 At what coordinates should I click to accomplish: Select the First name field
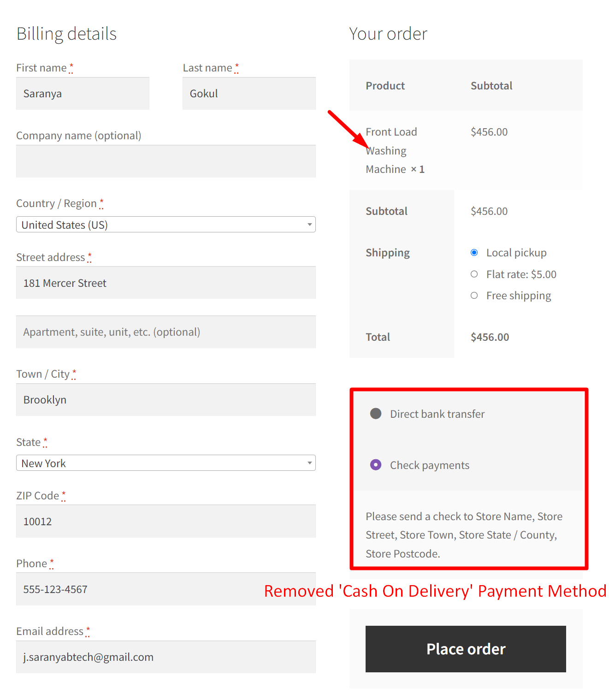point(83,93)
